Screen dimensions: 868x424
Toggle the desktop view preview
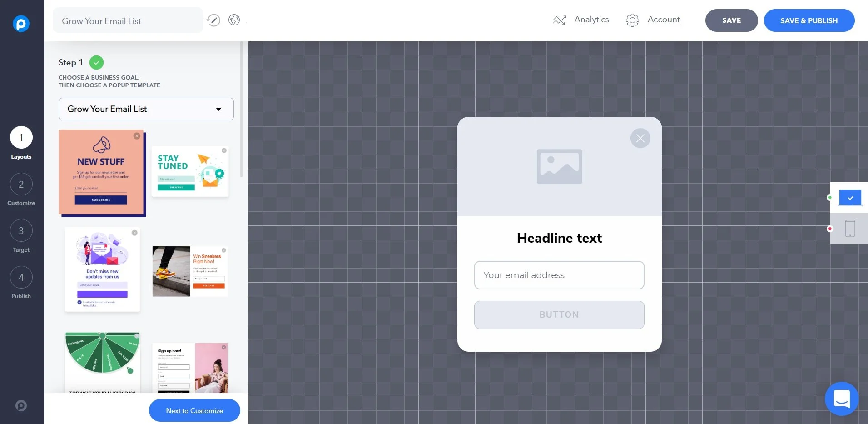(x=850, y=198)
